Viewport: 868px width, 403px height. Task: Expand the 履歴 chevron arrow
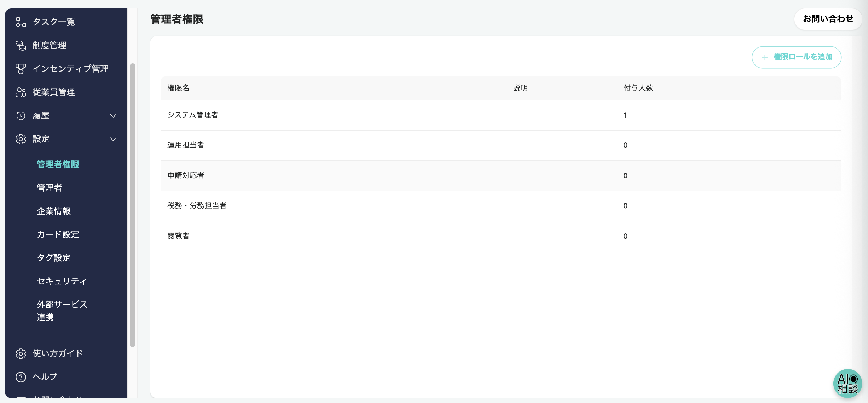(113, 115)
